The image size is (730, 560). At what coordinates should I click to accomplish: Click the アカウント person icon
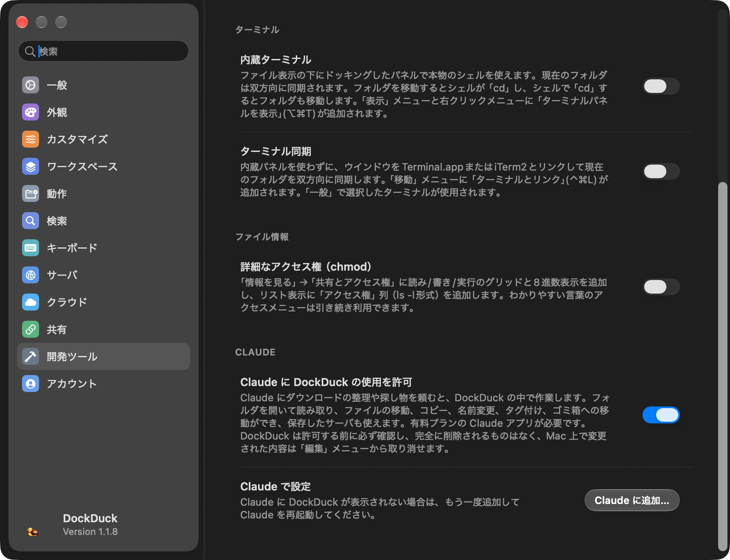click(x=31, y=384)
